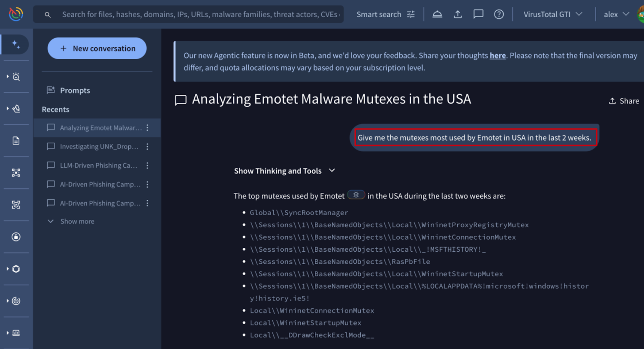Open the dashboard monitor sidebar icon

[x=16, y=333]
